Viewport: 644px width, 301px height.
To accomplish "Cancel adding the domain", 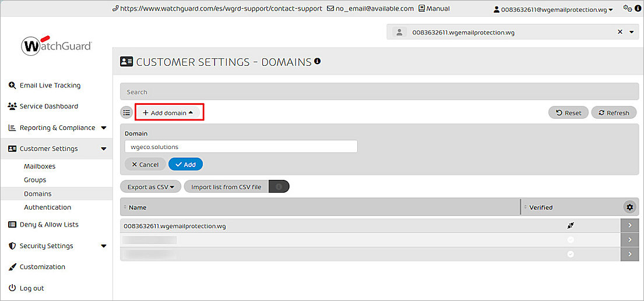I will coord(145,164).
